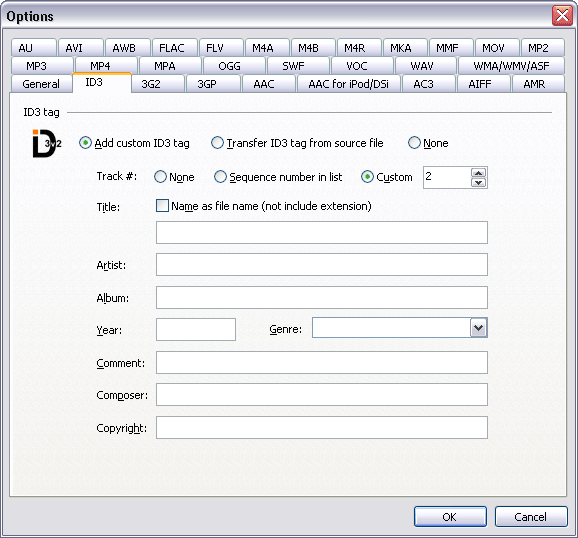Open the OGG tab
Viewport: 578px width, 538px height.
(234, 66)
